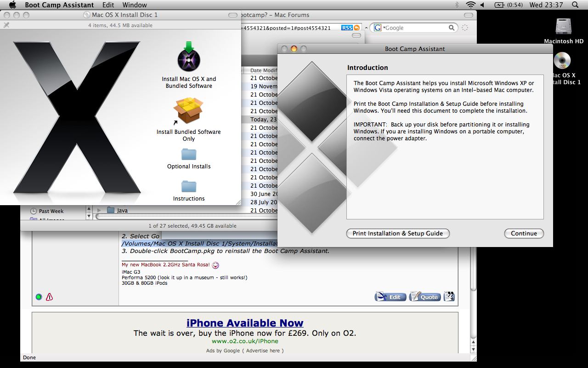Click the Finder sidebar scroll down arrow
This screenshot has height=368, width=588.
89,215
